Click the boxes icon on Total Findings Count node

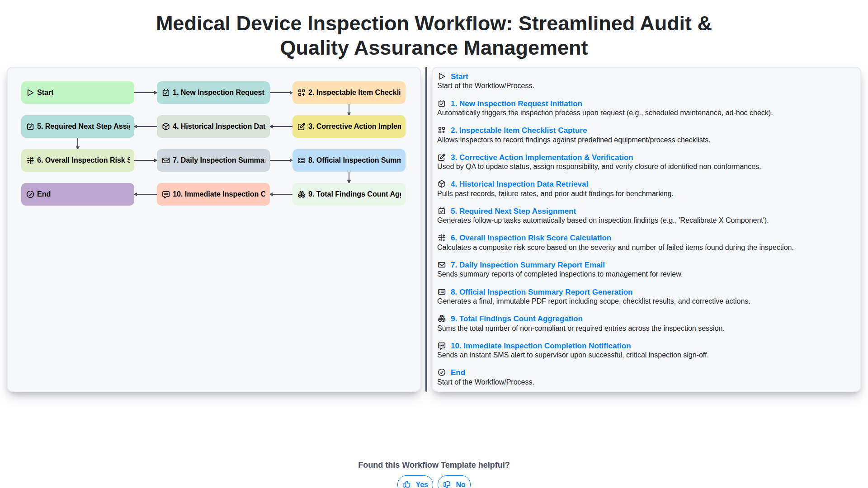(302, 194)
